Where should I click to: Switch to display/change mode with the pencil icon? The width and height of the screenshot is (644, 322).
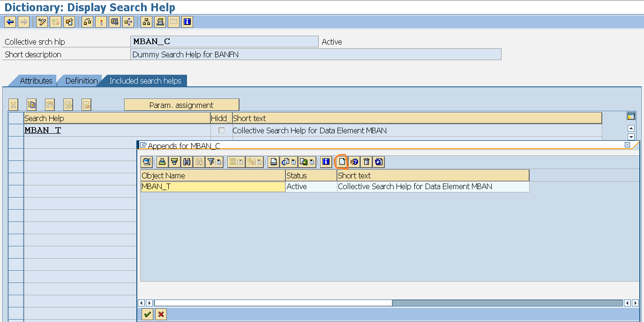pyautogui.click(x=42, y=21)
